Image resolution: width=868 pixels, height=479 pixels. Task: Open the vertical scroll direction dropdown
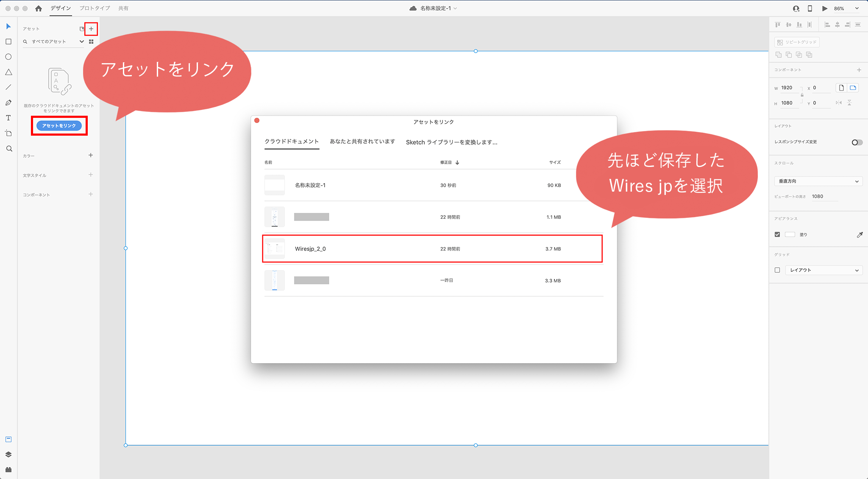(818, 181)
